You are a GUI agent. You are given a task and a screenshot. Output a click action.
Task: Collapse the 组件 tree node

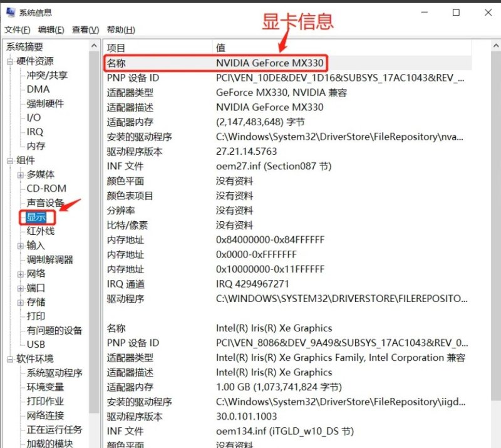10,160
